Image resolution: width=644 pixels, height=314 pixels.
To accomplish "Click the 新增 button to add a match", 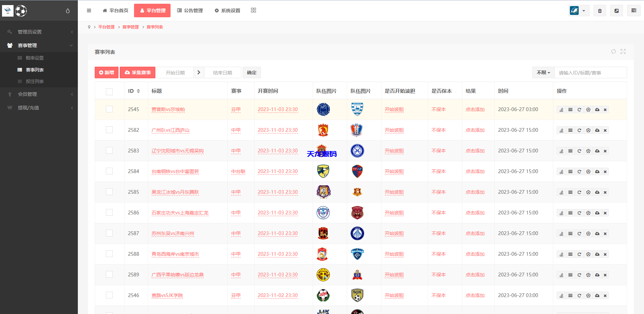I will [106, 72].
